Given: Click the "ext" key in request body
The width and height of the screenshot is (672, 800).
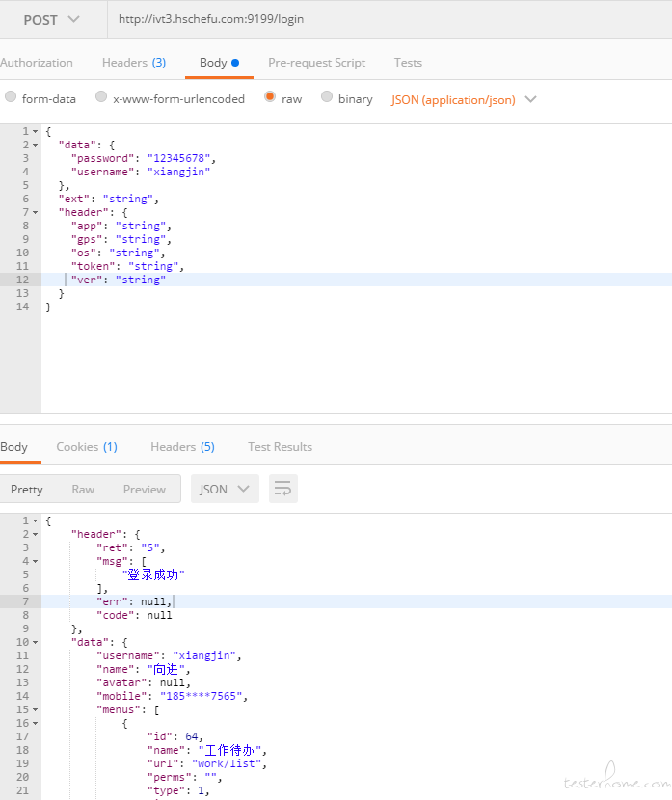Looking at the screenshot, I should coord(74,199).
